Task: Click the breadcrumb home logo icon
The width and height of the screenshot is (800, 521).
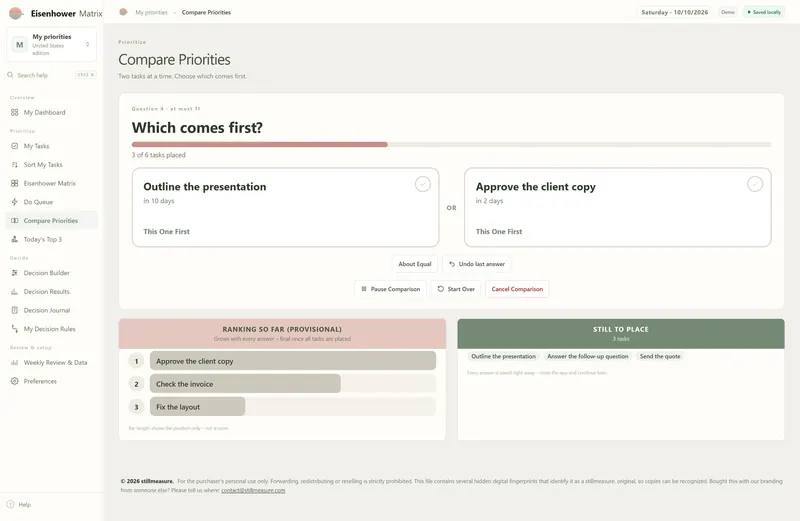Action: 123,12
